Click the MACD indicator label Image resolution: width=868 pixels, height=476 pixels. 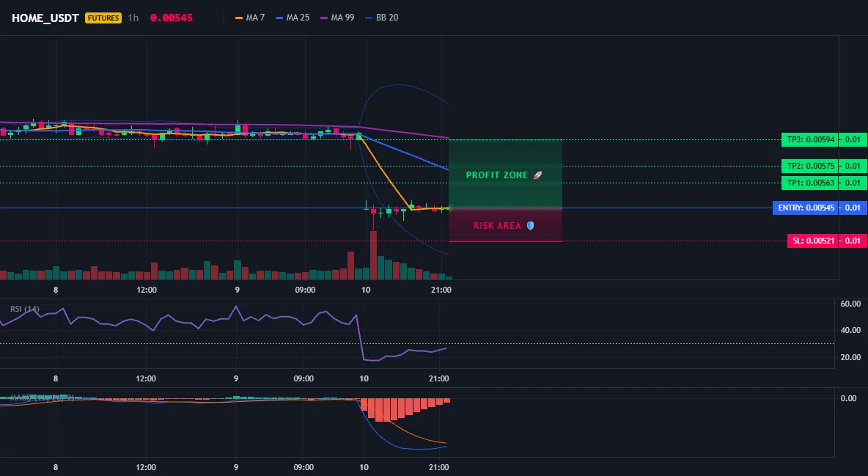tap(42, 398)
